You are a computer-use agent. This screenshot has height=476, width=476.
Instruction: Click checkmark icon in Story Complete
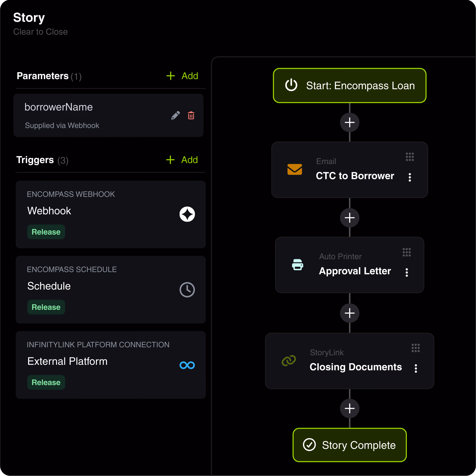click(309, 445)
